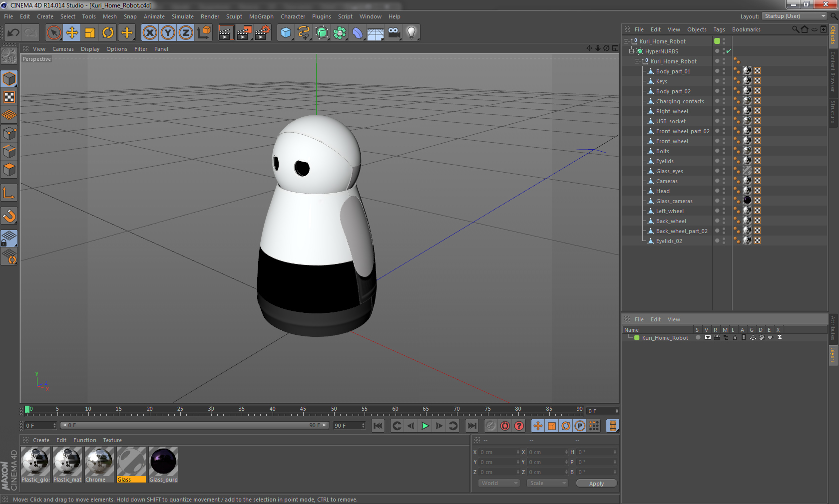Click the timeline preview range slider

point(195,426)
